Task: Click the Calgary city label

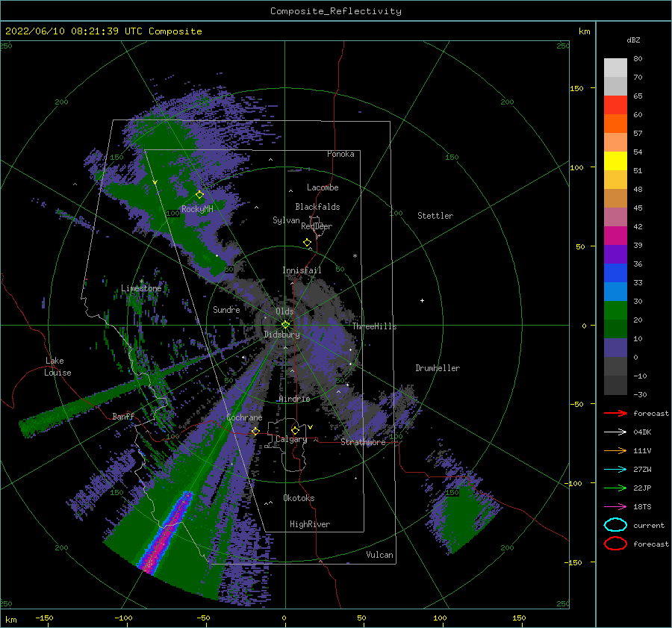Action: tap(291, 439)
